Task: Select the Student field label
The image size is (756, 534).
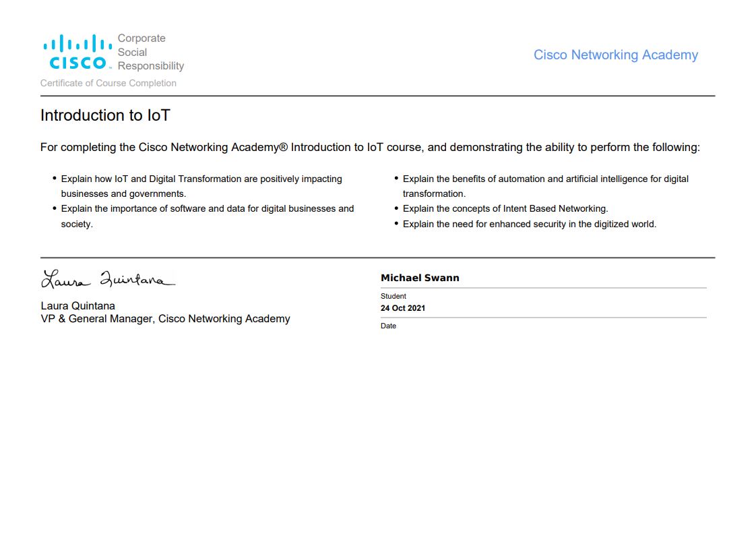Action: coord(393,296)
